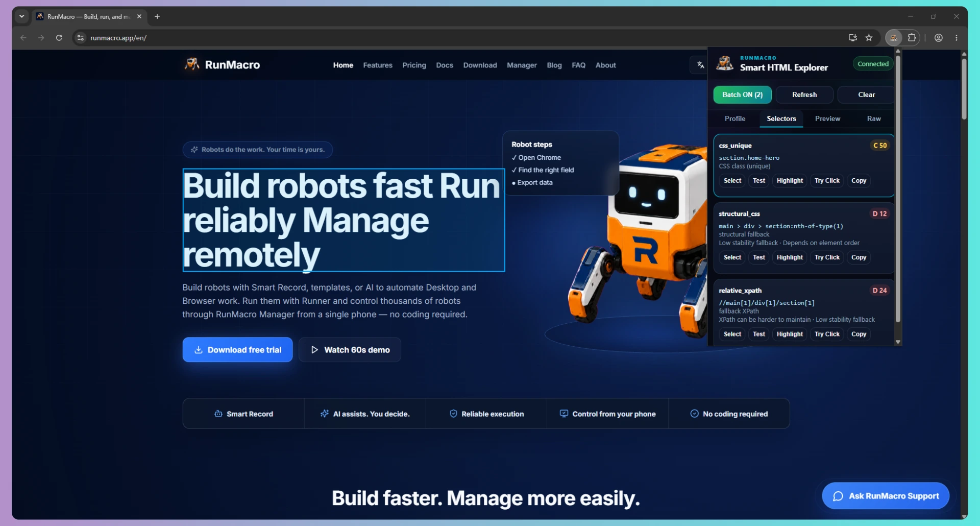Screen dimensions: 980x526
Task: Click the Reliable execution shield icon
Action: point(453,414)
